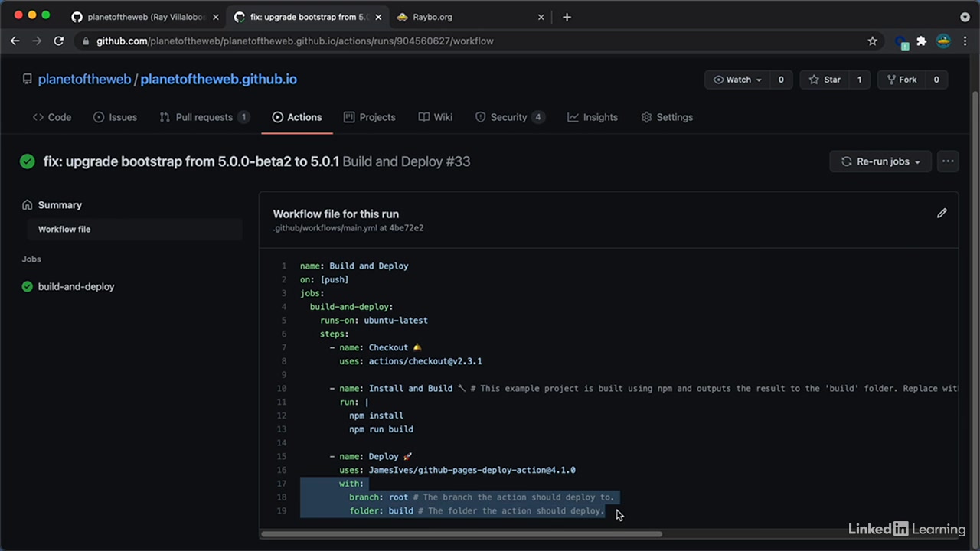Screen dimensions: 980x551
Task: Open the Issues tab
Action: click(x=115, y=117)
